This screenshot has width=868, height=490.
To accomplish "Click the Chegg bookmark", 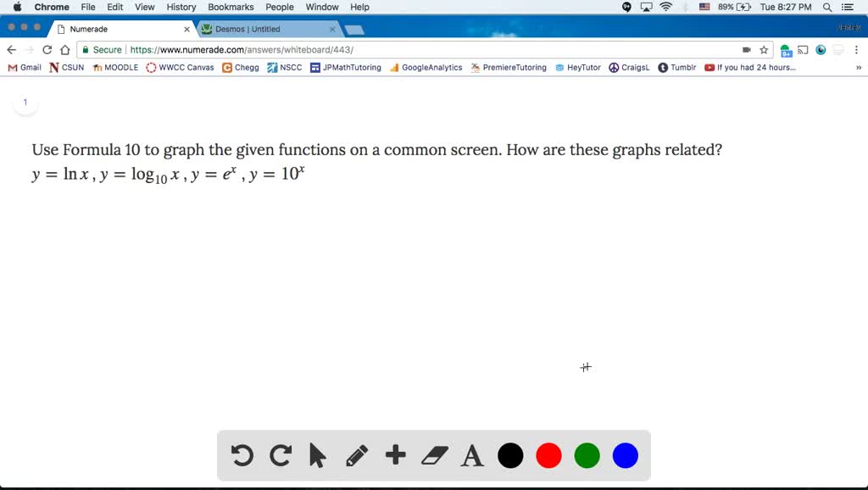I will click(x=242, y=68).
